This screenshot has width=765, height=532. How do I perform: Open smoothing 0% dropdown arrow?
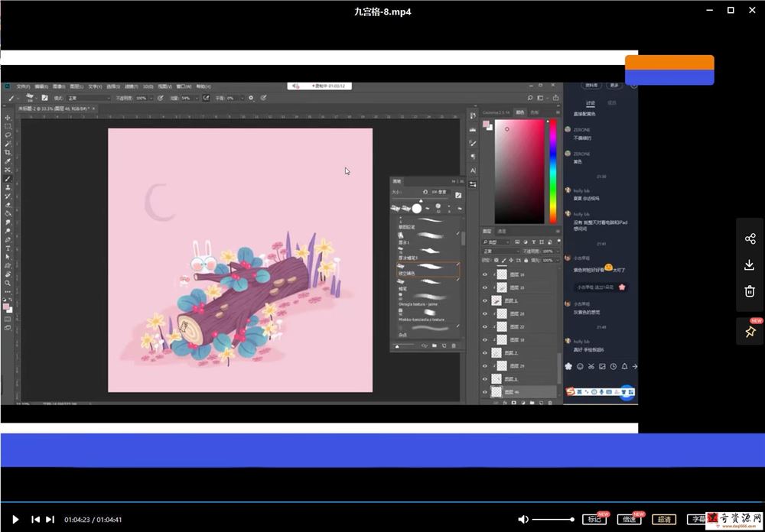pos(243,98)
